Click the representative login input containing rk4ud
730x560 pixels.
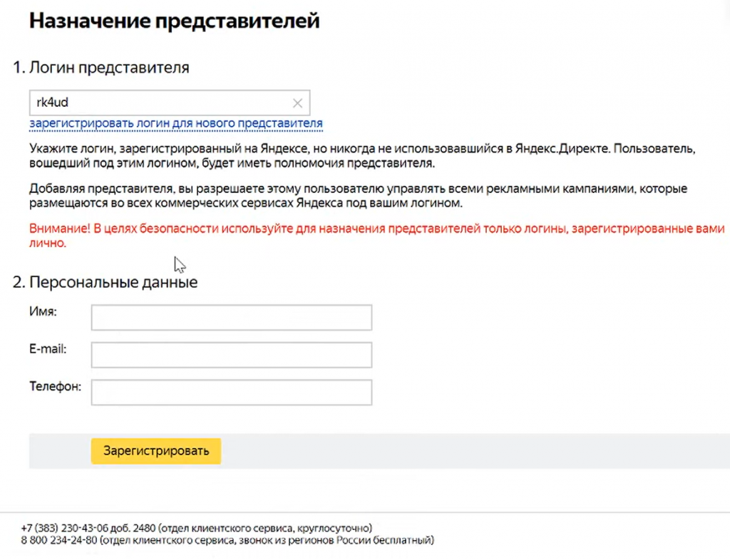coord(170,103)
